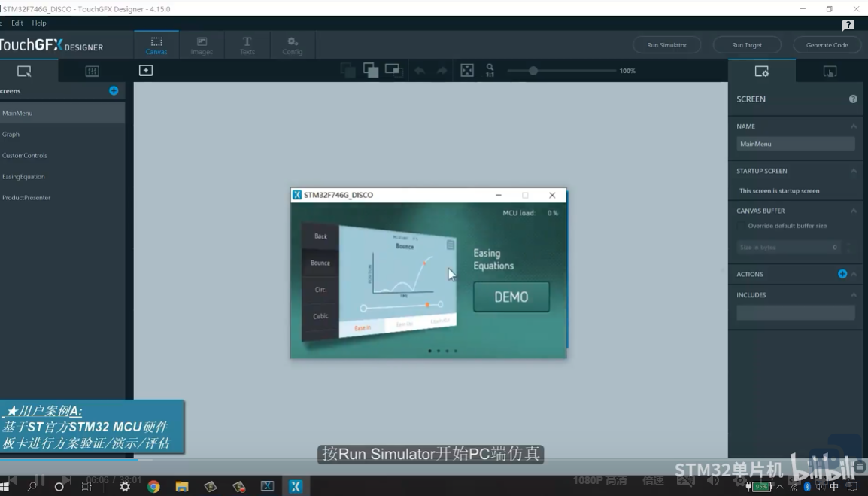Viewport: 868px width, 496px height.
Task: Add a new screen with the blue plus
Action: 114,91
